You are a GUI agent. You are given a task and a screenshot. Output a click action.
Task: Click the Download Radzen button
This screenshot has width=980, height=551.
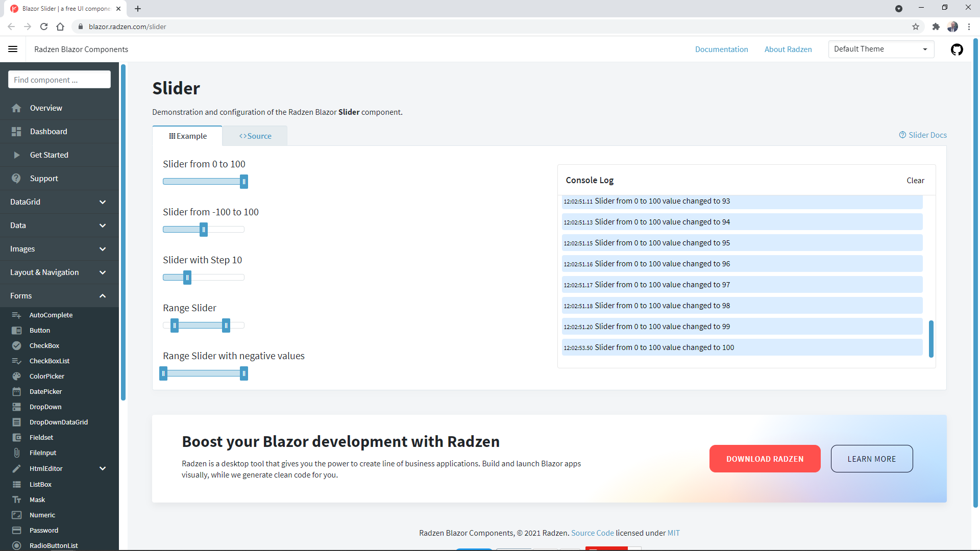(x=765, y=459)
